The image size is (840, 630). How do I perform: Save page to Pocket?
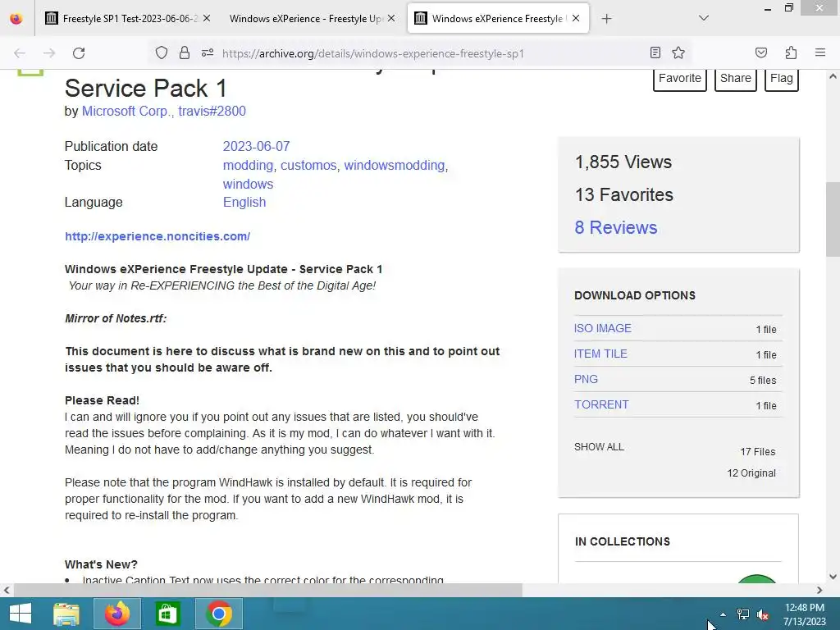tap(760, 52)
